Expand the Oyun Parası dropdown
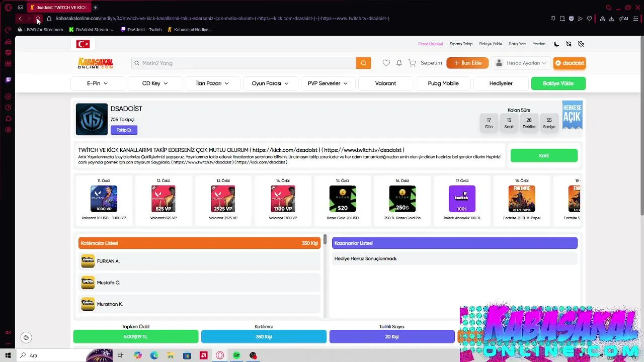 [x=270, y=83]
